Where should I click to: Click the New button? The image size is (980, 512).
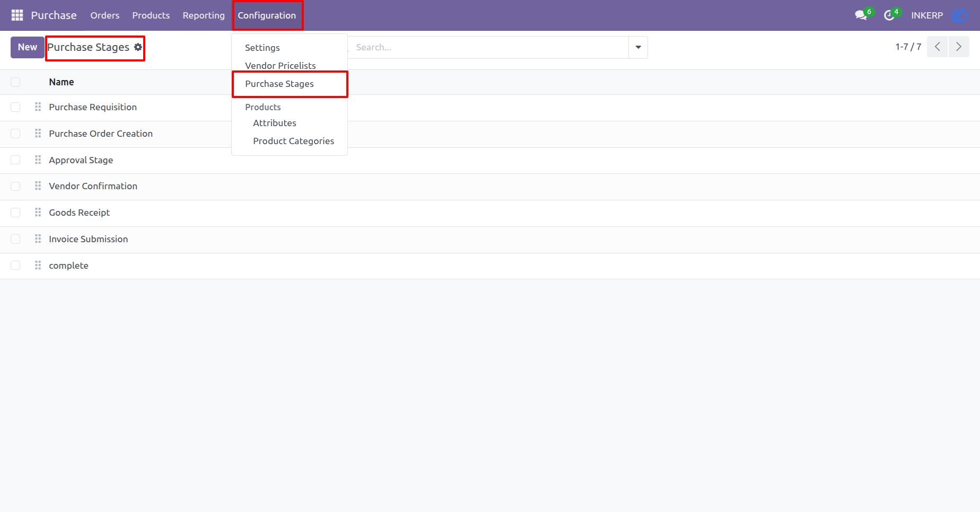coord(28,47)
